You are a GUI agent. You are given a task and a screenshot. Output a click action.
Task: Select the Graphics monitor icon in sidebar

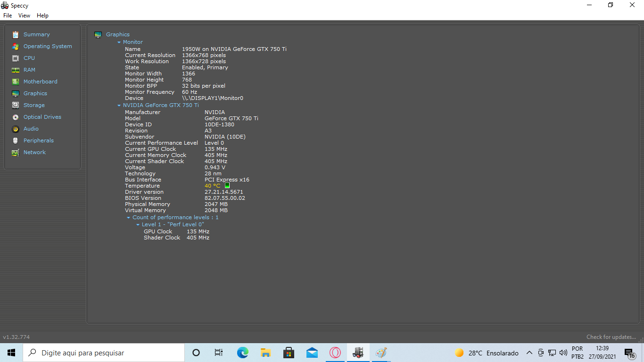click(16, 93)
